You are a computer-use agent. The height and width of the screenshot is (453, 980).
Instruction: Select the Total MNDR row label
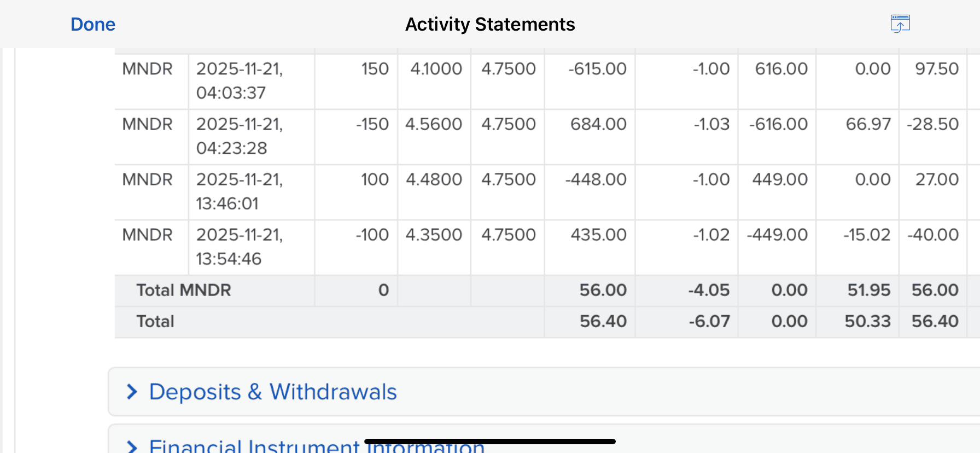[184, 290]
